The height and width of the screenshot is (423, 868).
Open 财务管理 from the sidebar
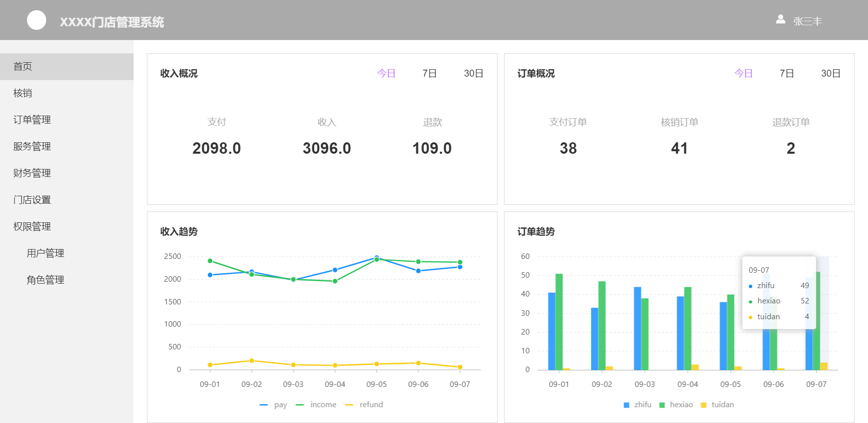point(32,173)
